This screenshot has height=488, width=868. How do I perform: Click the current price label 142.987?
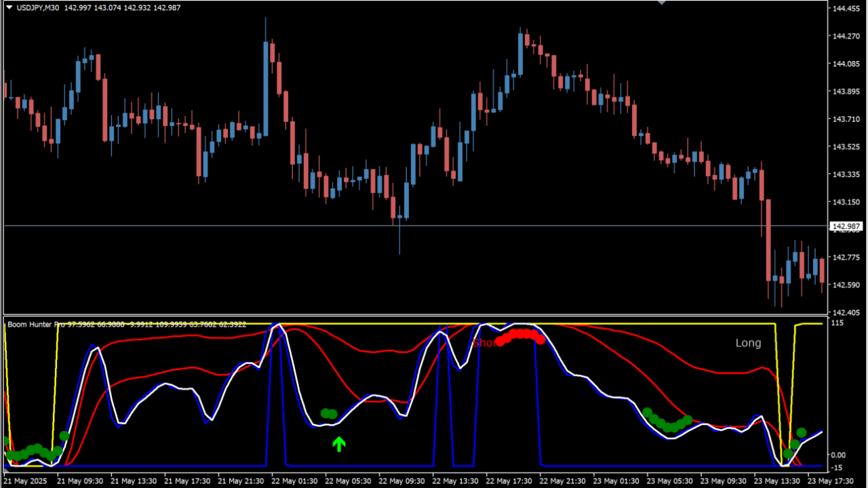[x=846, y=226]
